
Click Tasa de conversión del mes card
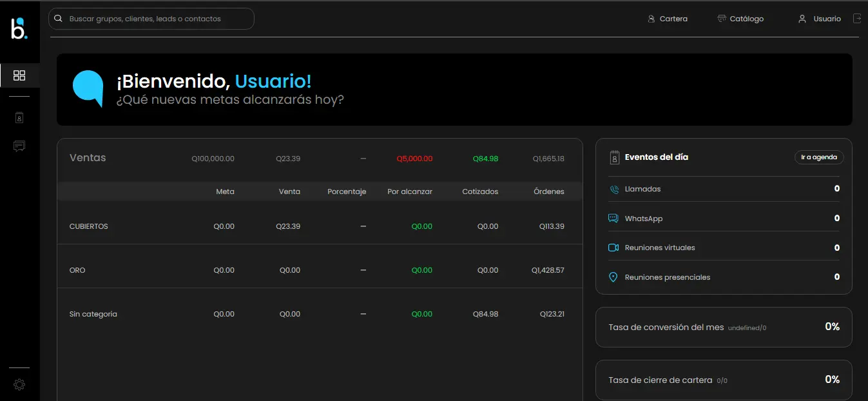pos(724,327)
